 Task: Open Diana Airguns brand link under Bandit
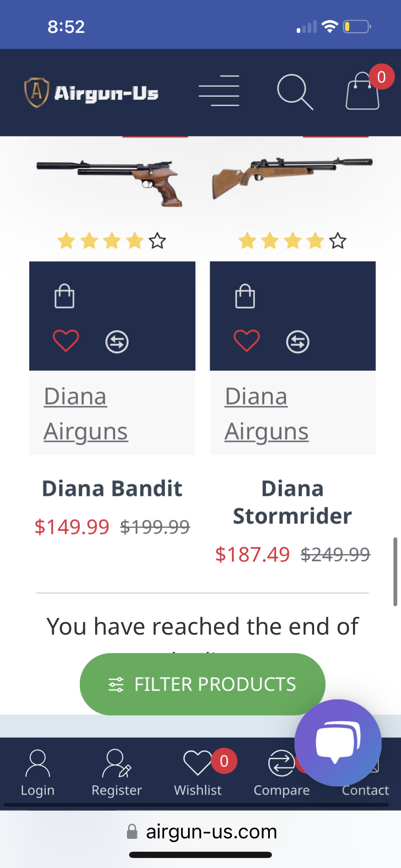(x=86, y=413)
